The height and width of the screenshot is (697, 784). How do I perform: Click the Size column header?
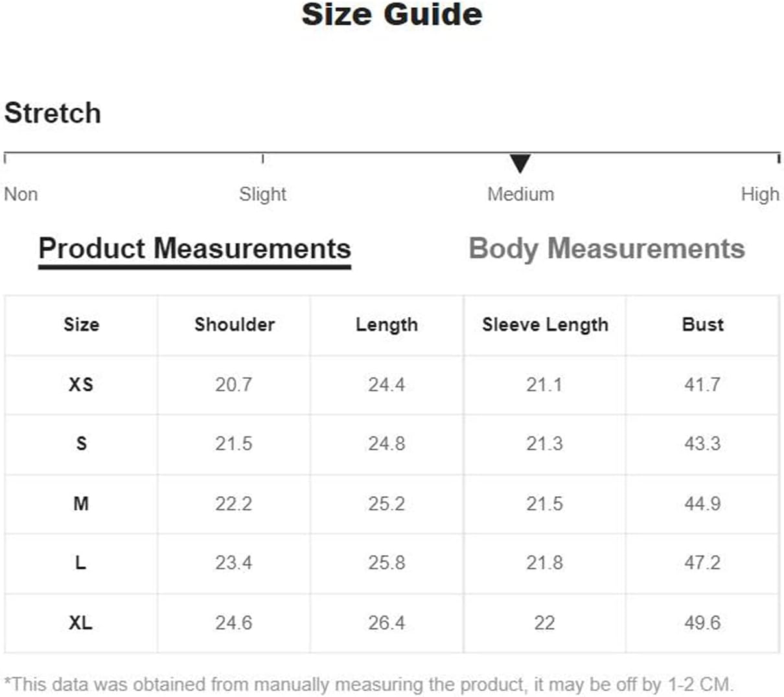pyautogui.click(x=82, y=325)
